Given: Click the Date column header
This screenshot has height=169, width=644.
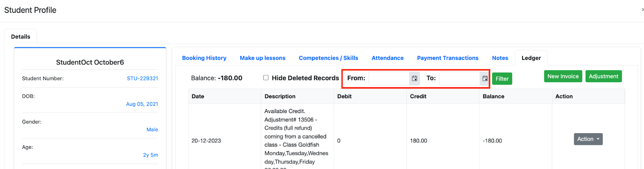Looking at the screenshot, I should pos(198,97).
